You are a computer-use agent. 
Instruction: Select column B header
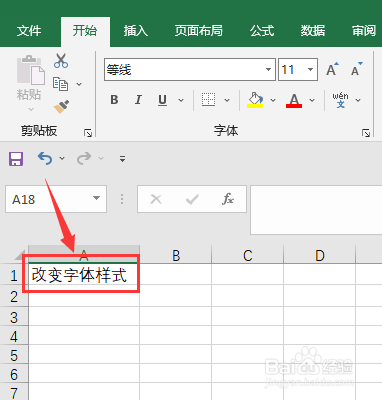tap(176, 255)
